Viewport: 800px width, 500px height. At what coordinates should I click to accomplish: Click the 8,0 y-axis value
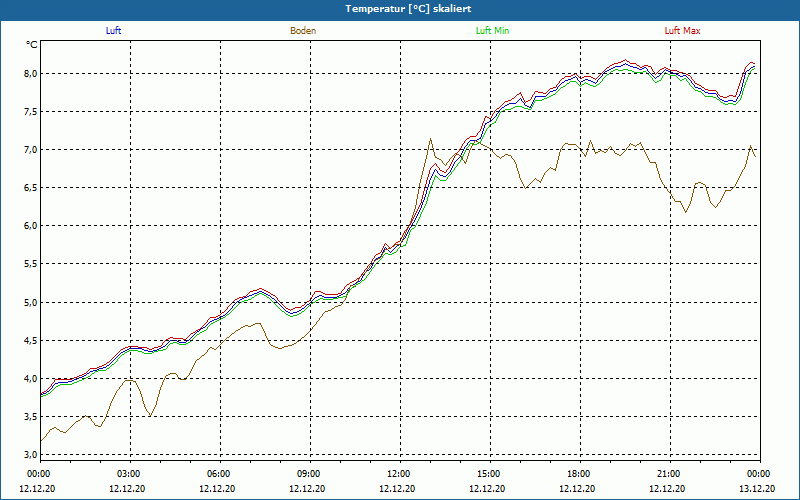pyautogui.click(x=32, y=73)
